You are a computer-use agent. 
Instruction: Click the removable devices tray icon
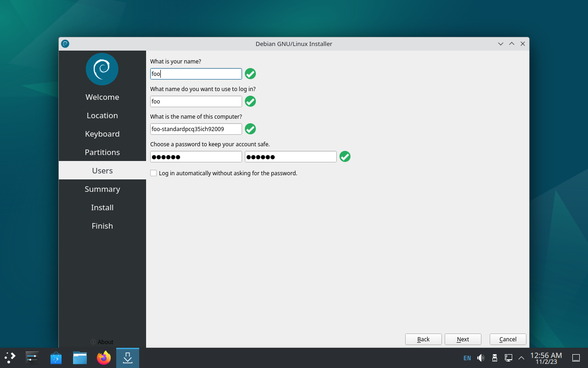pos(495,358)
